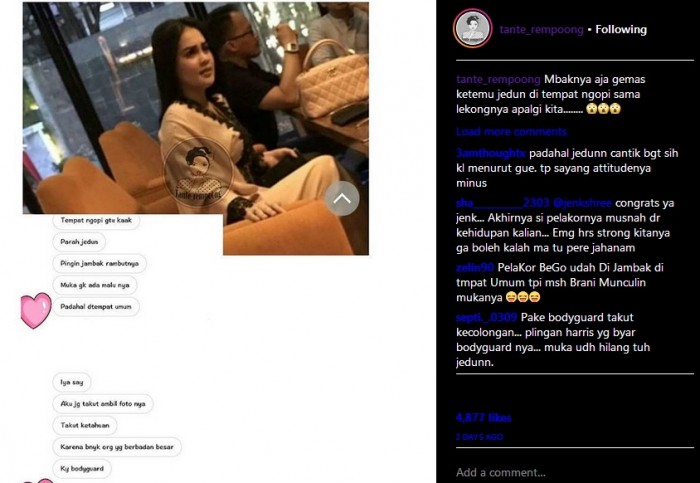Click the caption author tante_rempoong name
Screen dimensions: 700x483
498,79
